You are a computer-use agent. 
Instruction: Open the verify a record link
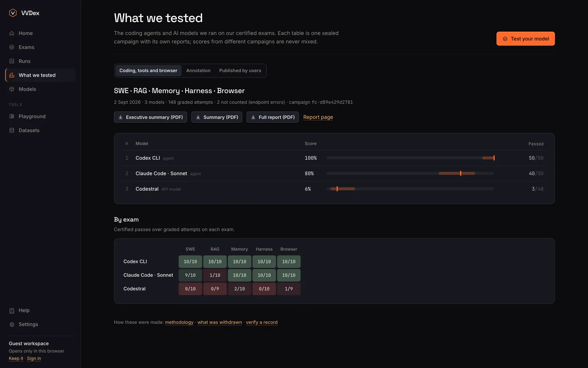click(x=262, y=322)
